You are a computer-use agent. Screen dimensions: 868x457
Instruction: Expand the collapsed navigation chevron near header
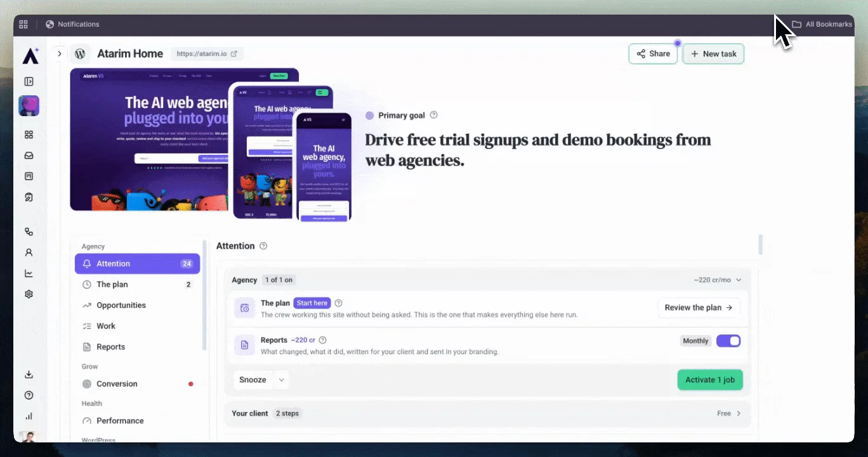pos(60,54)
